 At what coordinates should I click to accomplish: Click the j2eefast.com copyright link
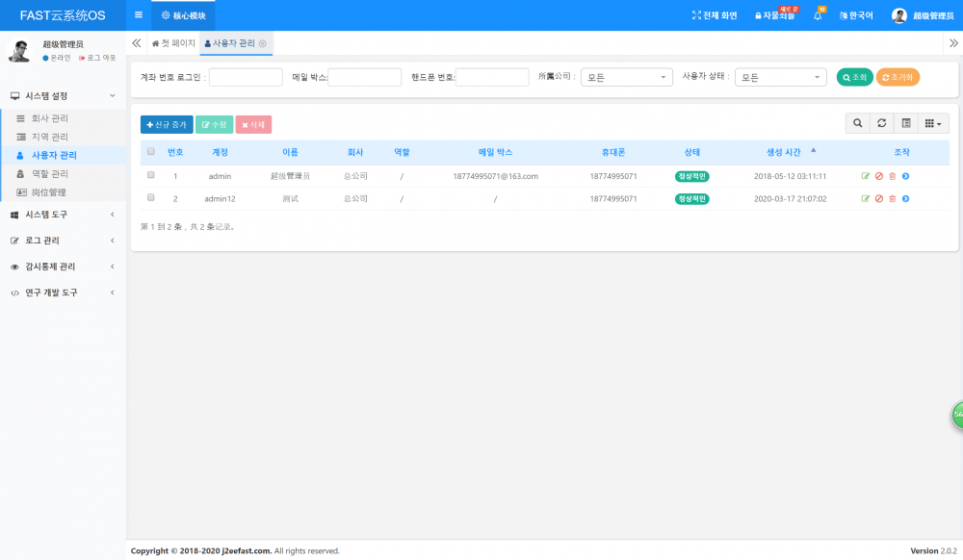coord(246,549)
